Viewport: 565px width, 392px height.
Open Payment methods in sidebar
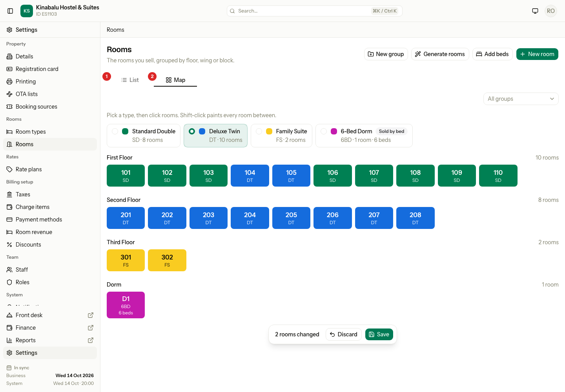pyautogui.click(x=50, y=220)
